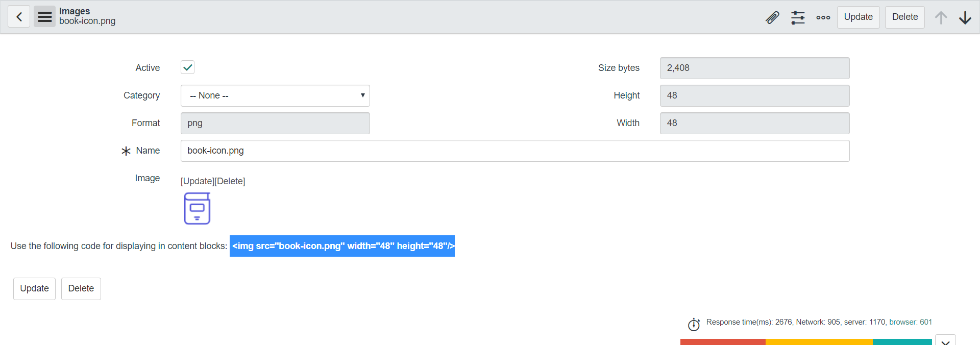The image size is (980, 345).
Task: Collapse the response time panel chevron
Action: coord(945,340)
